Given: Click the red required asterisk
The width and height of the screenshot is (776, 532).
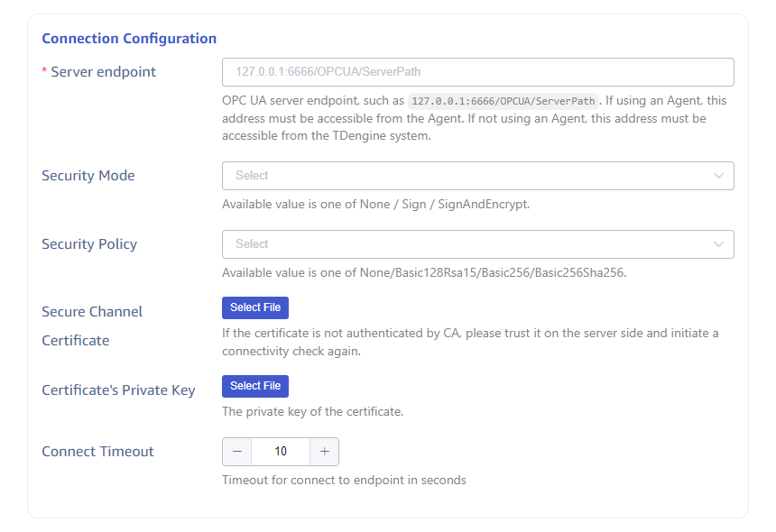Looking at the screenshot, I should [45, 72].
